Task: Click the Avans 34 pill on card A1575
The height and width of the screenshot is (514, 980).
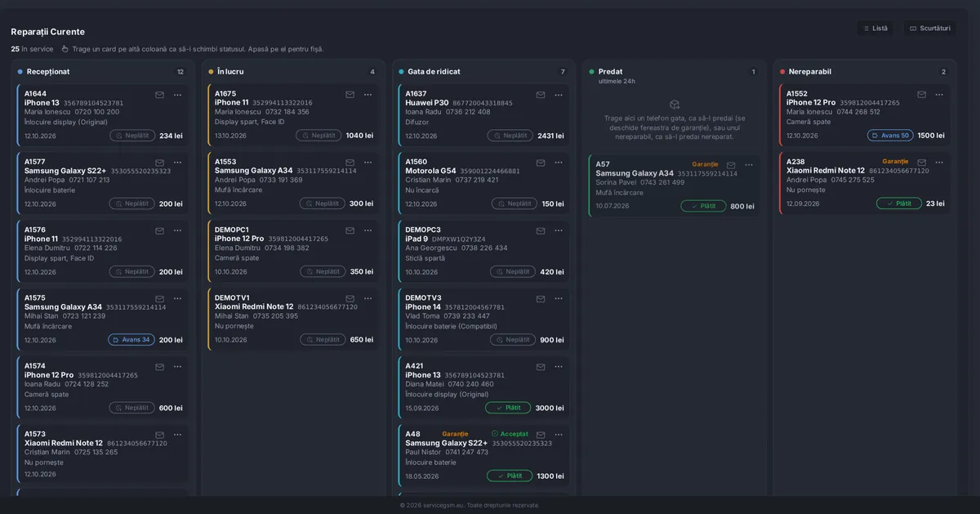Action: 131,340
